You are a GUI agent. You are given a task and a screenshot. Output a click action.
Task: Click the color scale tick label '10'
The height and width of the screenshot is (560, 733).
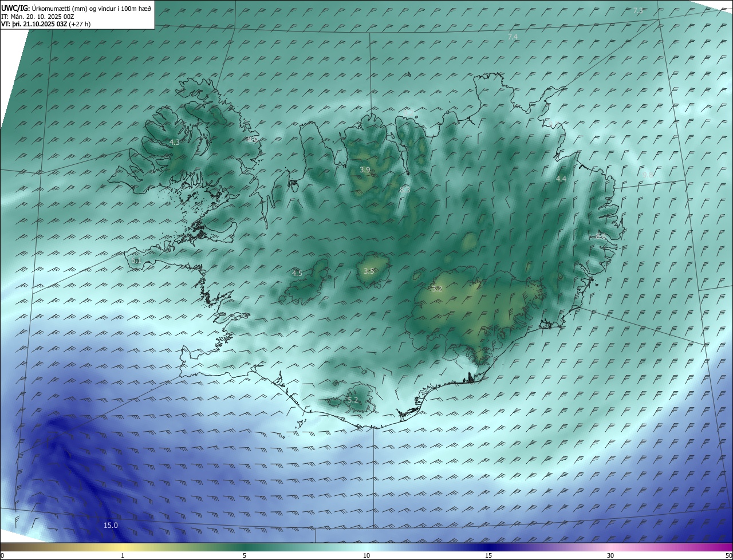(x=366, y=555)
